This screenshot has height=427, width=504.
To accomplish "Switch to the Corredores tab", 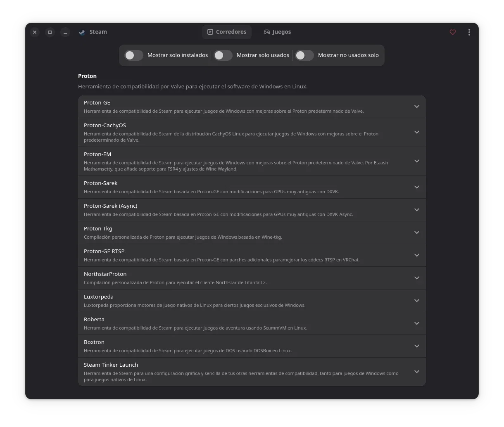I will pyautogui.click(x=227, y=32).
